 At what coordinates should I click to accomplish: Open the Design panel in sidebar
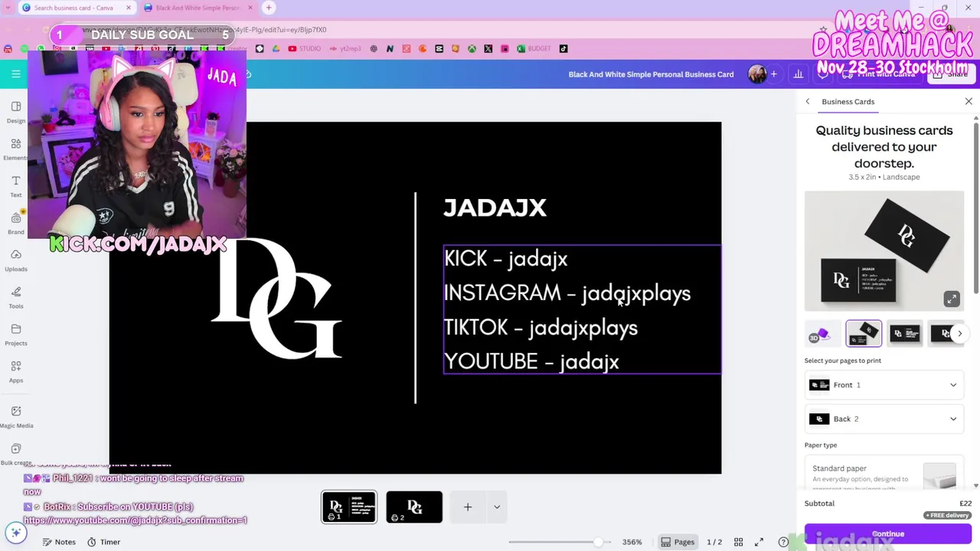pos(15,111)
